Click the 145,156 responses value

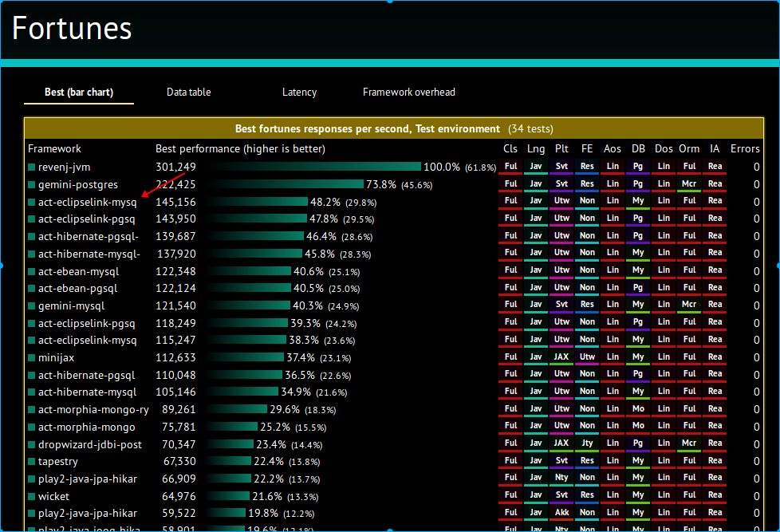pyautogui.click(x=175, y=202)
